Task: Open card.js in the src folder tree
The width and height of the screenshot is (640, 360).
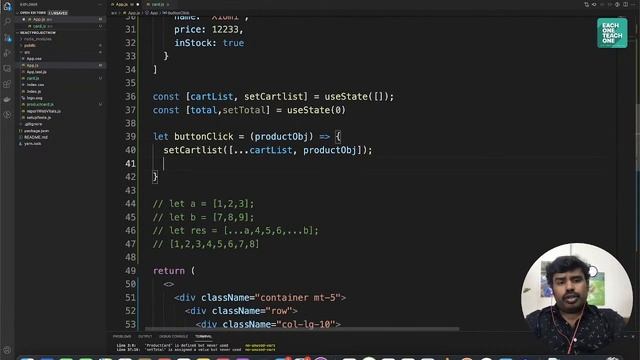Action: point(33,78)
